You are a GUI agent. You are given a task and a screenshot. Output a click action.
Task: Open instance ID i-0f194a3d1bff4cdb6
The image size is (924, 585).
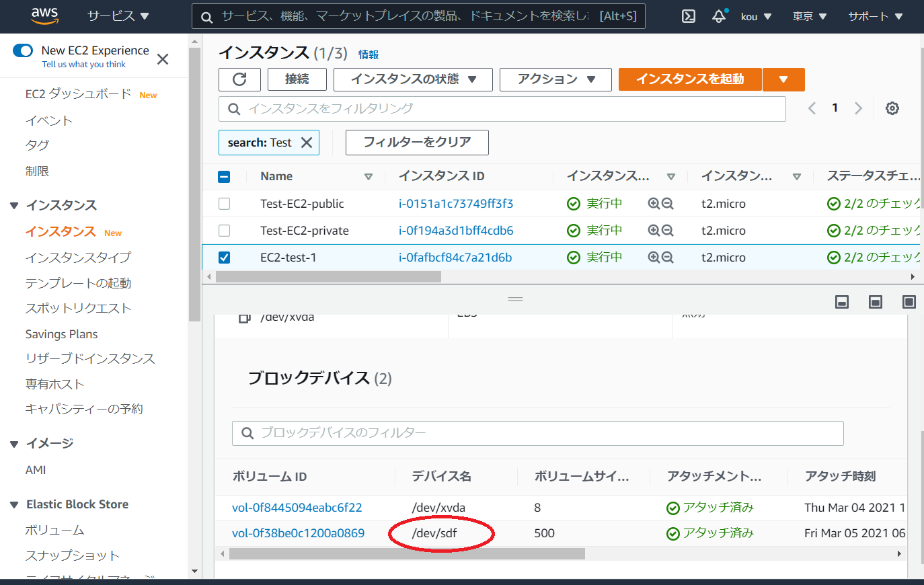(x=456, y=231)
